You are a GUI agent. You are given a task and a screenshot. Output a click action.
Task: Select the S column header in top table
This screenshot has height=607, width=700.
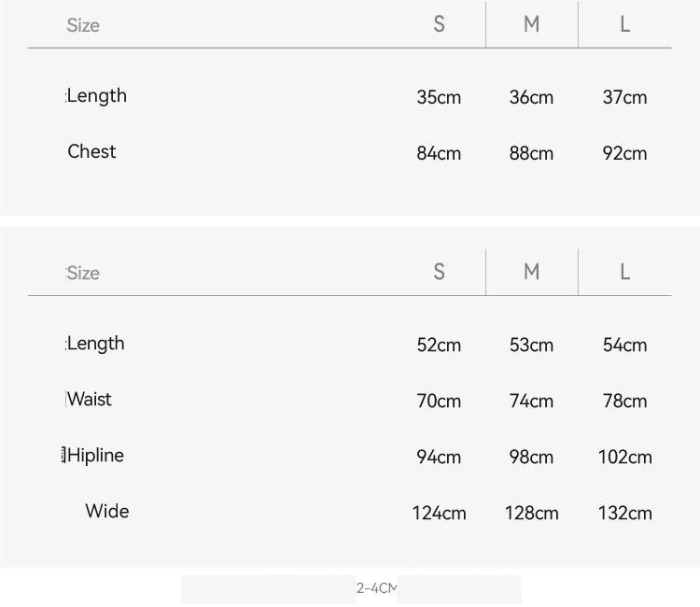pyautogui.click(x=439, y=24)
